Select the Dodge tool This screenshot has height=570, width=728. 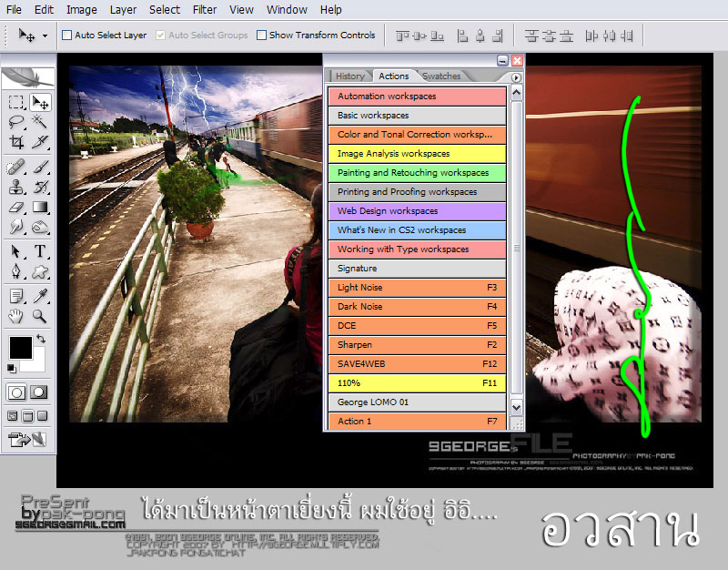pos(40,227)
